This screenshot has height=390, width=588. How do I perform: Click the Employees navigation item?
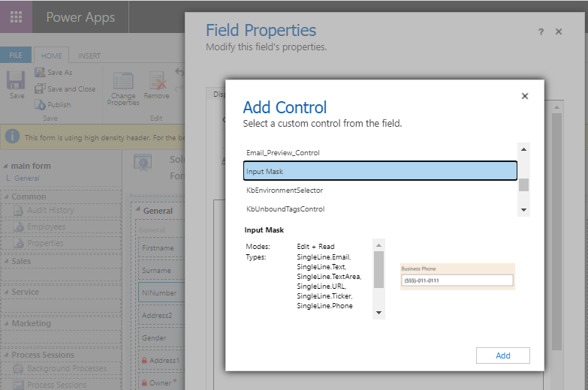pyautogui.click(x=46, y=226)
